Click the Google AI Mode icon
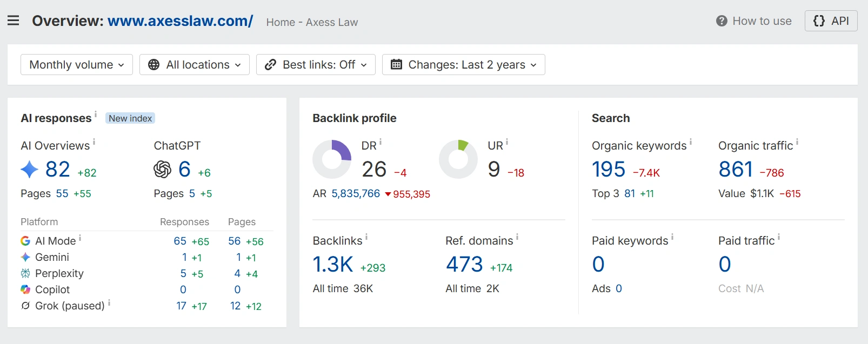Viewport: 868px width, 344px height. pyautogui.click(x=25, y=241)
